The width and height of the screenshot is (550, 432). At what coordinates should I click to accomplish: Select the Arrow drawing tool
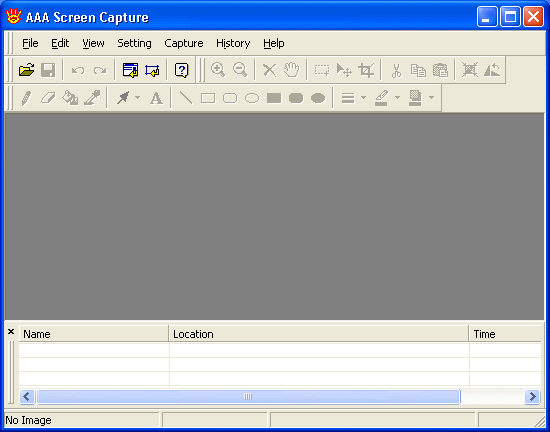pyautogui.click(x=123, y=98)
